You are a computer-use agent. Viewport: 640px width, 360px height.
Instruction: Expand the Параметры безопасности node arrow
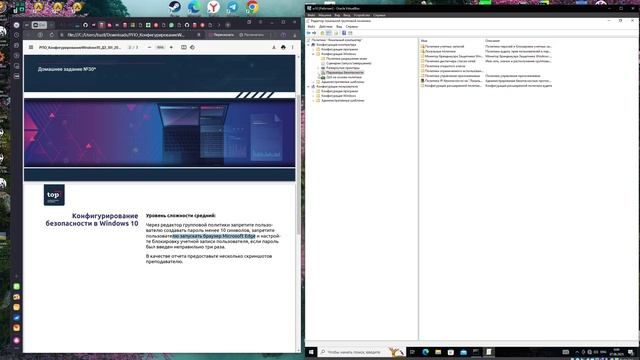click(x=318, y=72)
